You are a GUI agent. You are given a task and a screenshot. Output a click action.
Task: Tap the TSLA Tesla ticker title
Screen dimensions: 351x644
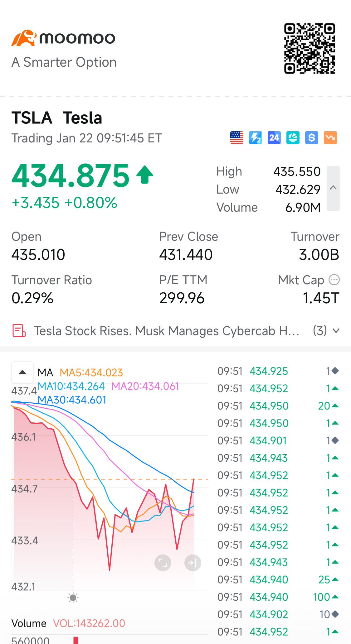[x=57, y=118]
